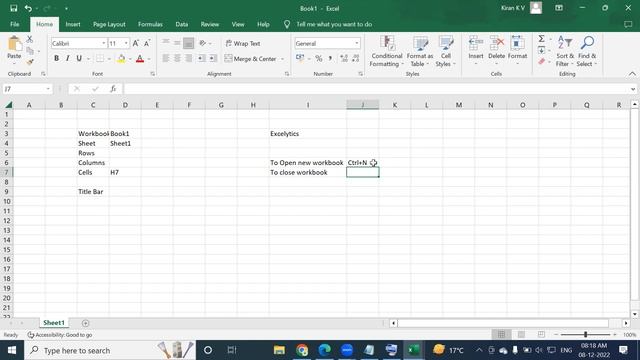Click the Increase Indent icon

point(213,59)
